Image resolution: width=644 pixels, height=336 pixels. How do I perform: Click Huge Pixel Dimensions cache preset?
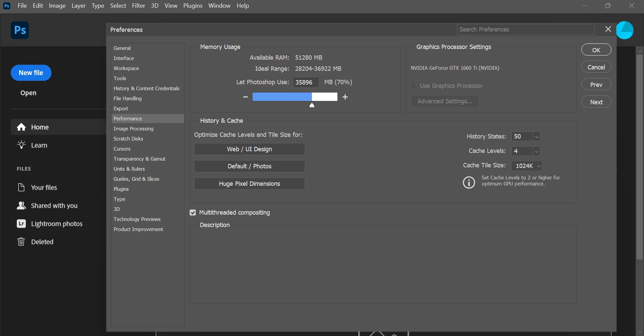pyautogui.click(x=249, y=184)
